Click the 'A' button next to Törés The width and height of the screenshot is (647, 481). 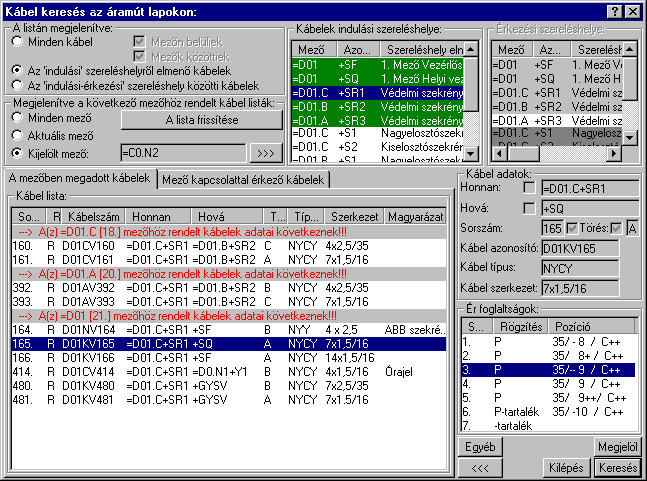633,228
